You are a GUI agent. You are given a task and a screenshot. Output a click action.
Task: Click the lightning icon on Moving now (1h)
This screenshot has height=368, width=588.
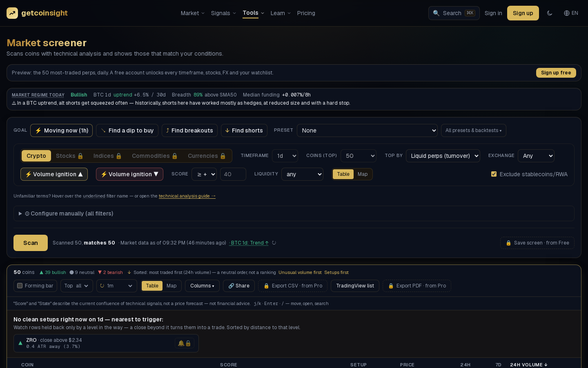[x=38, y=130]
